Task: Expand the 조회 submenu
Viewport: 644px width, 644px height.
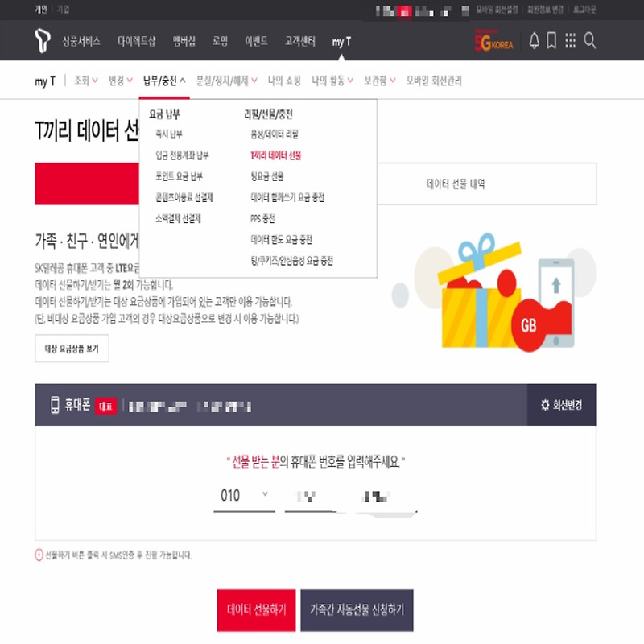Action: coord(86,80)
